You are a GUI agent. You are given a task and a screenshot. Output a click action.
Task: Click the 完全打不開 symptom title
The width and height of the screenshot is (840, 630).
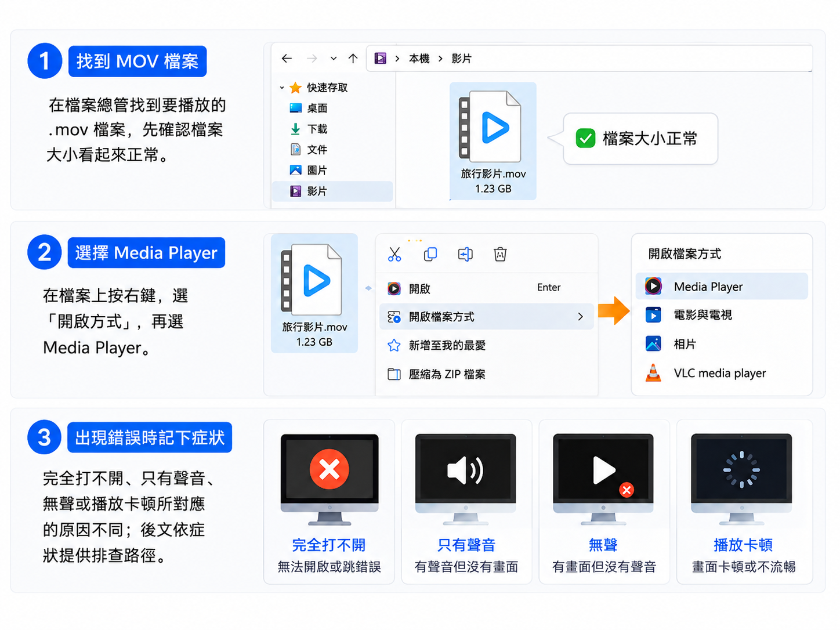[329, 545]
